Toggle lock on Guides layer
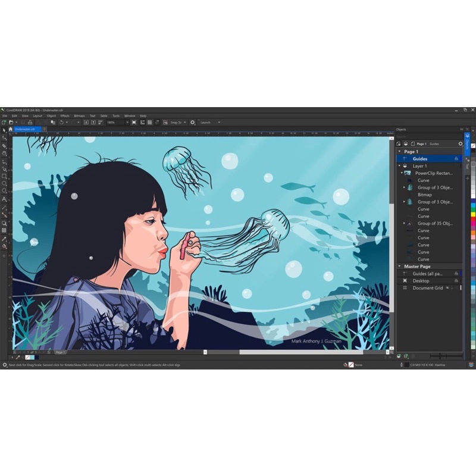Screen dimensions: 476x476 point(456,159)
